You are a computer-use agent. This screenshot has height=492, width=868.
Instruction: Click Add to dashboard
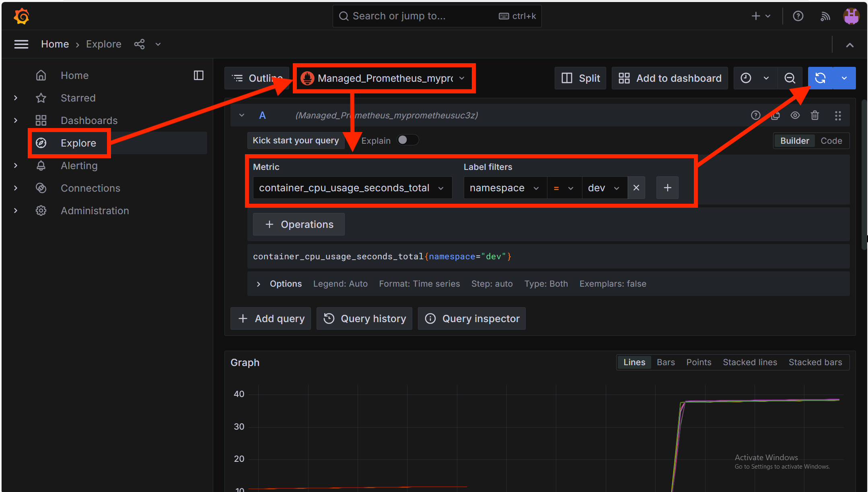[x=670, y=78]
